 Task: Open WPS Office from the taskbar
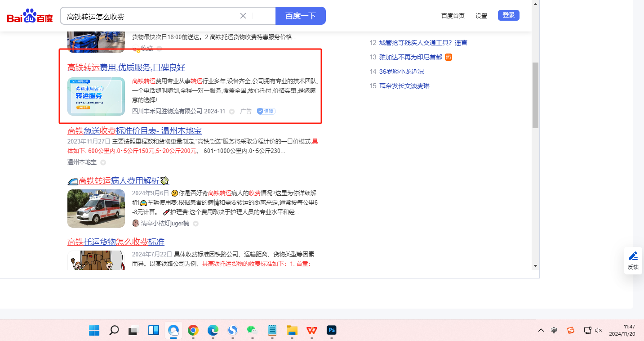312,331
